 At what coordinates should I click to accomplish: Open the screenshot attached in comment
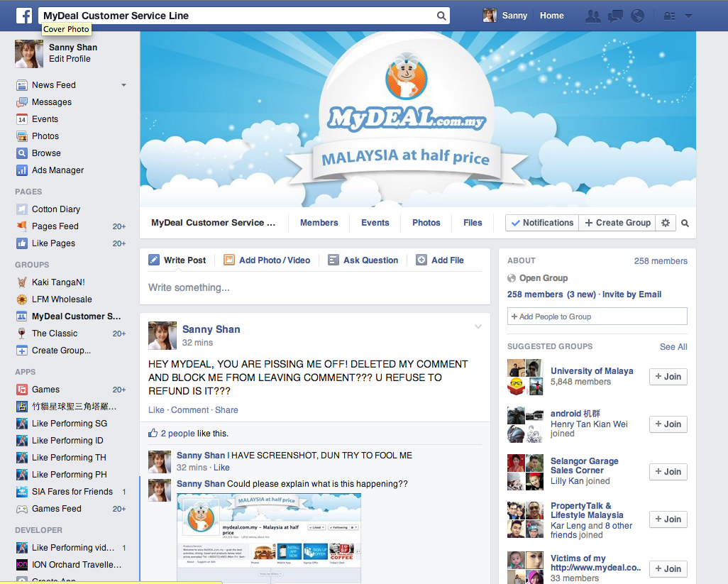pyautogui.click(x=269, y=538)
